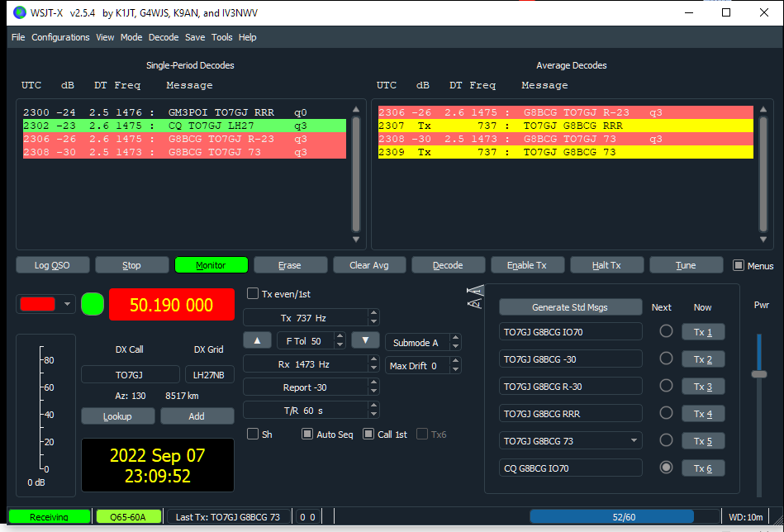The height and width of the screenshot is (532, 784).
Task: Click the Single-Period Decodes vertical scrollbar thumb
Action: click(x=356, y=174)
